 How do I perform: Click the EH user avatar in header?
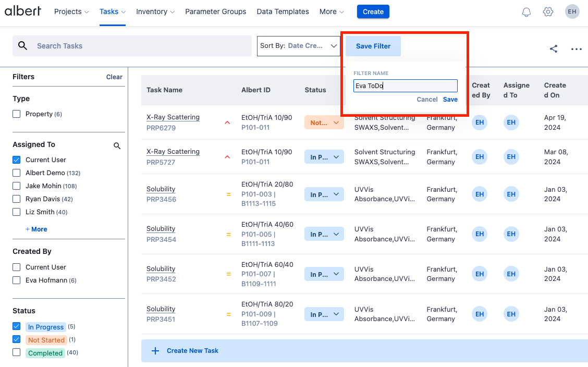(572, 11)
